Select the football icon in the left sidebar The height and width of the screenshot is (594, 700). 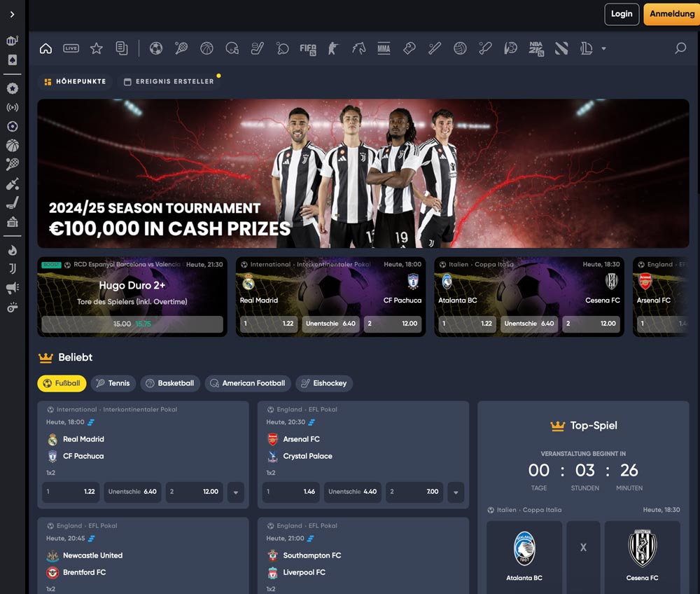13,126
